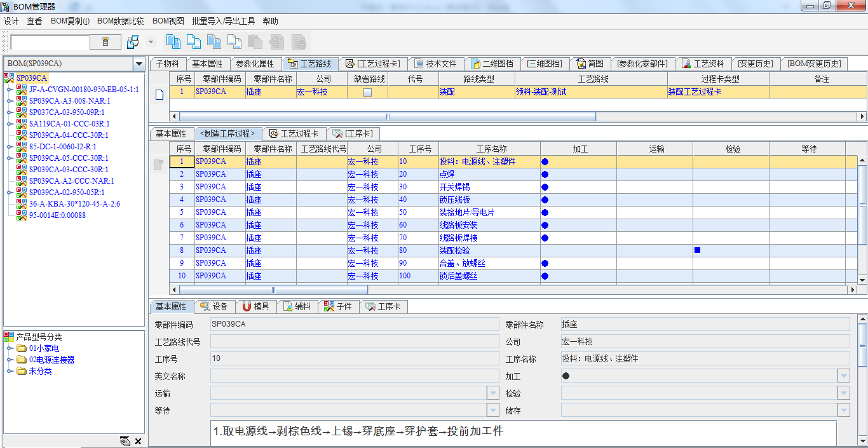
Task: Select the 01小家电 folder in category tree
Action: click(44, 348)
